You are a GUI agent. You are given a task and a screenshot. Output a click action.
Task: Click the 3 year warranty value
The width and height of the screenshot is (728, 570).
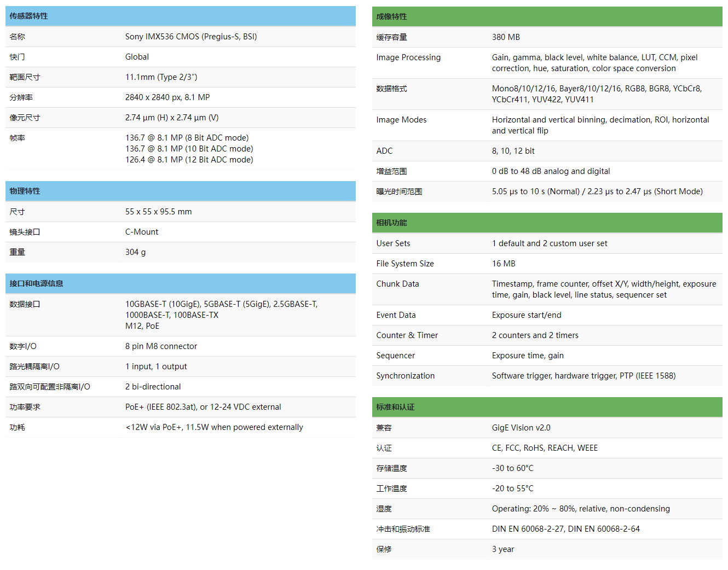pos(503,549)
